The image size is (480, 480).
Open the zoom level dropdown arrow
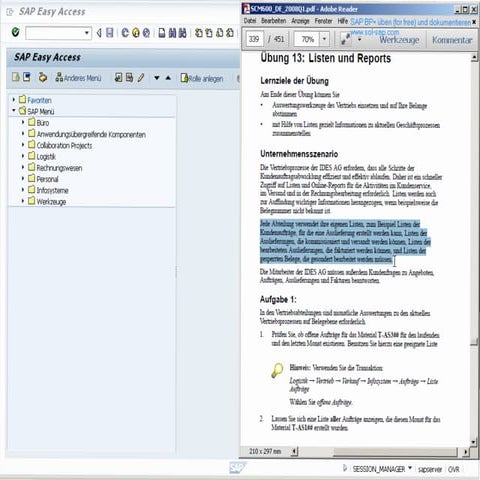[324, 39]
